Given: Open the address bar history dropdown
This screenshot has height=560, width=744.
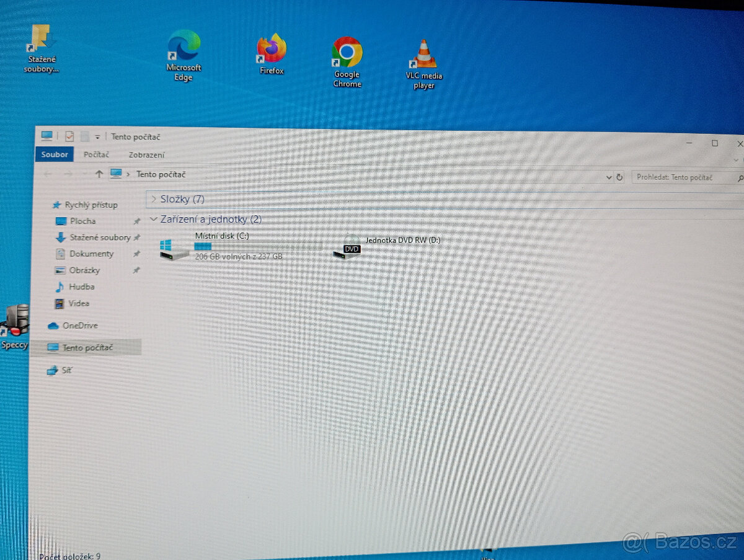Looking at the screenshot, I should (x=608, y=177).
